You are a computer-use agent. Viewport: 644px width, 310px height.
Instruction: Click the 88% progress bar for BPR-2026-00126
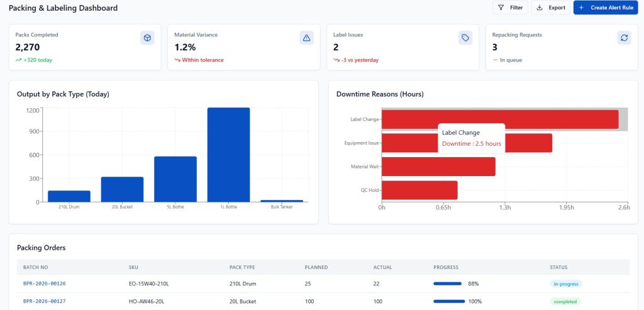(447, 284)
